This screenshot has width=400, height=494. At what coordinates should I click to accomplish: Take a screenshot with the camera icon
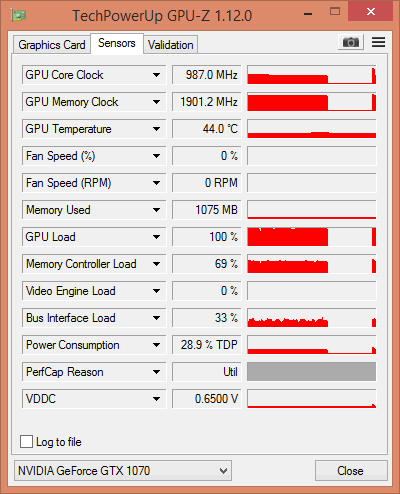tap(351, 42)
